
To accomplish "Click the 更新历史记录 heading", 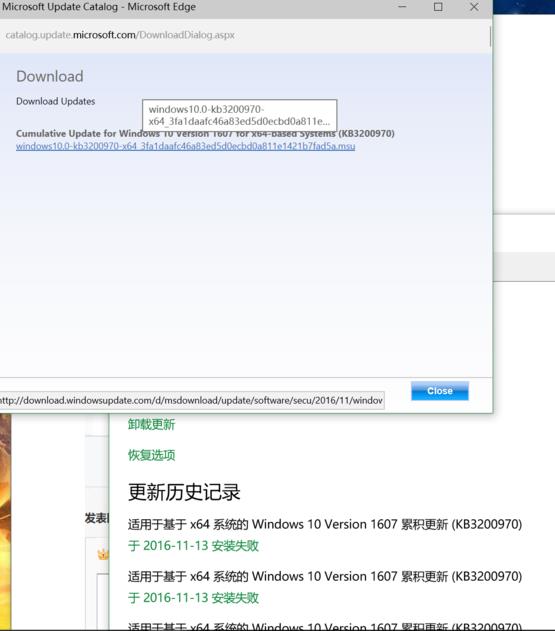I will point(184,492).
